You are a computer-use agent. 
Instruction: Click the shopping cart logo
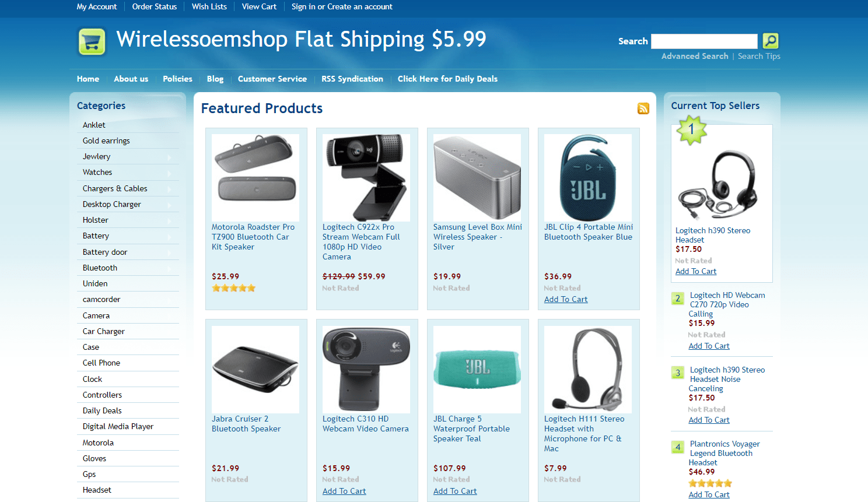click(91, 41)
